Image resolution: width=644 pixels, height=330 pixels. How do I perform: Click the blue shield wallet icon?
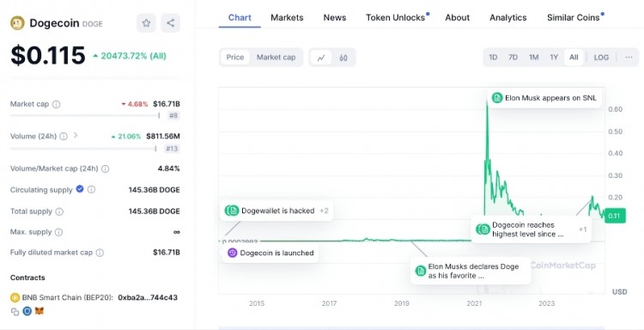coord(27,311)
